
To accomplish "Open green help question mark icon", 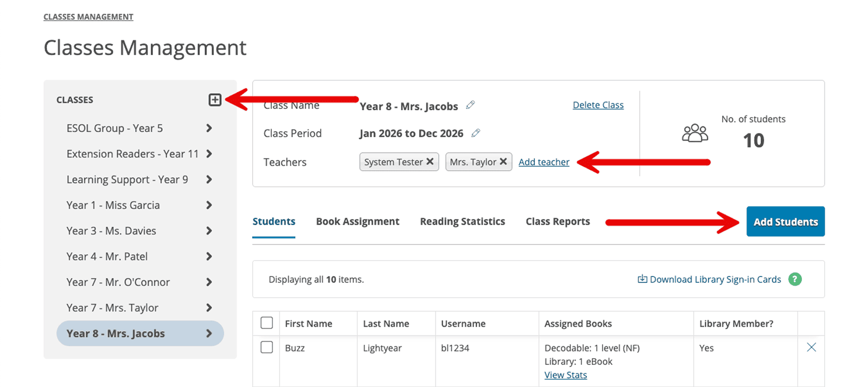I will coord(795,279).
